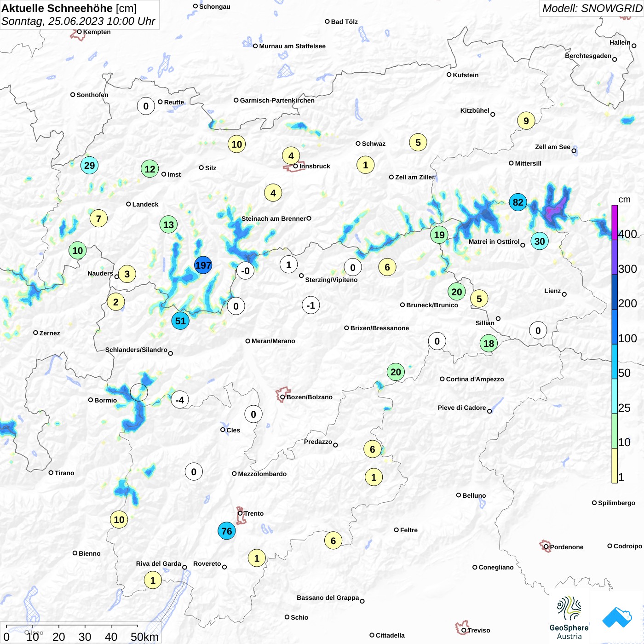The image size is (644, 644).
Task: Click the Innsbruck city label
Action: coord(315,166)
